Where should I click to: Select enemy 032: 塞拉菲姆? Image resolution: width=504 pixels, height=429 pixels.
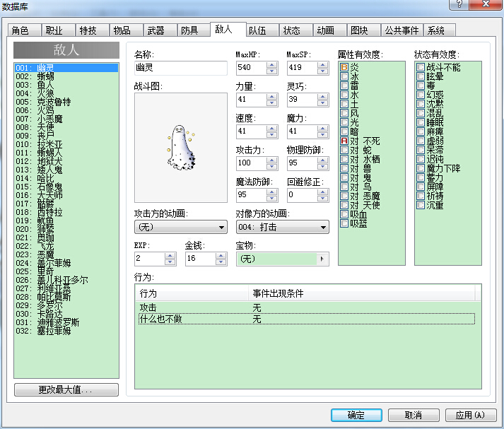click(66, 331)
